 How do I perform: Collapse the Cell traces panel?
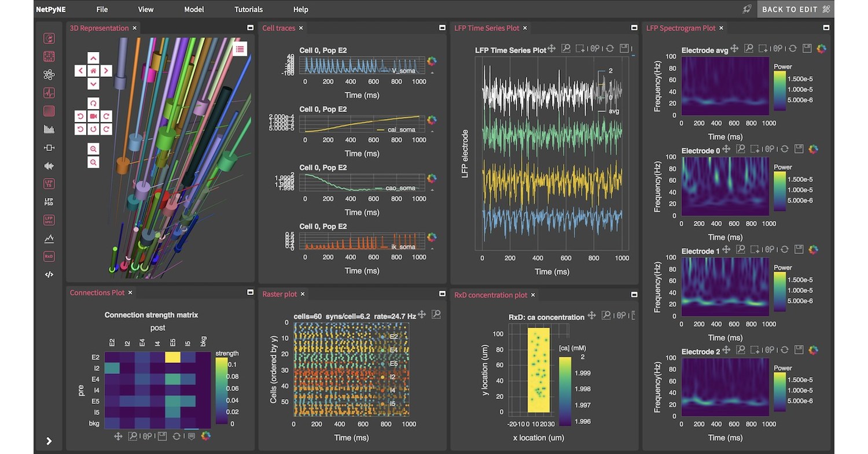[442, 27]
